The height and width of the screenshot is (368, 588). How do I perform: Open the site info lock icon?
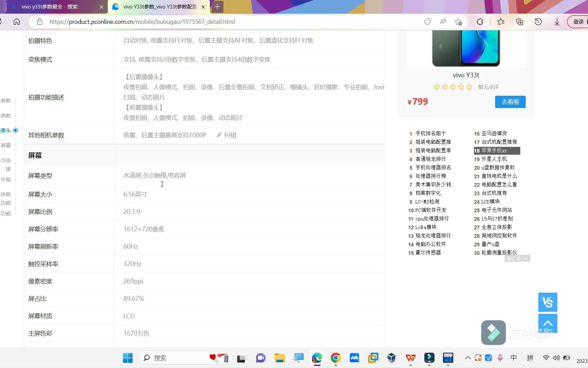tap(39, 22)
